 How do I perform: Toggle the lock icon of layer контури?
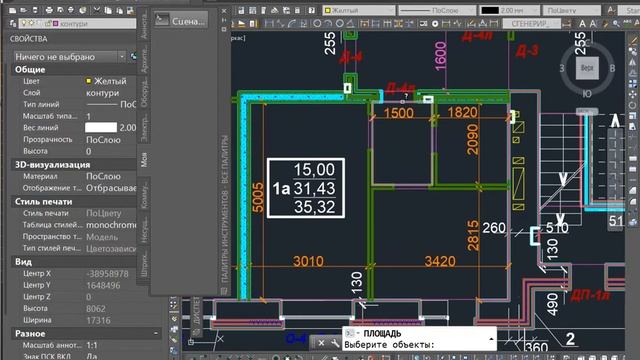(48, 24)
